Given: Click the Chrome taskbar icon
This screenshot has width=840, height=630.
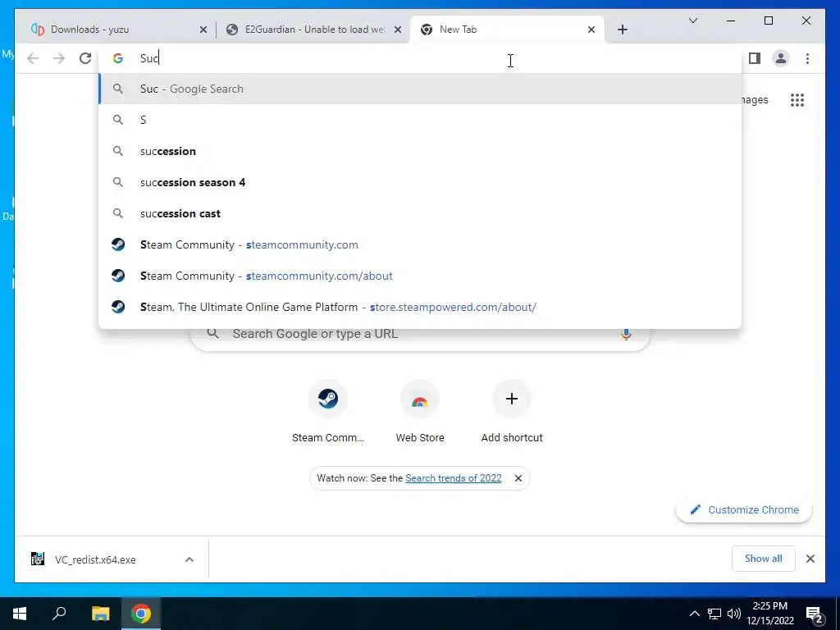Looking at the screenshot, I should point(141,614).
